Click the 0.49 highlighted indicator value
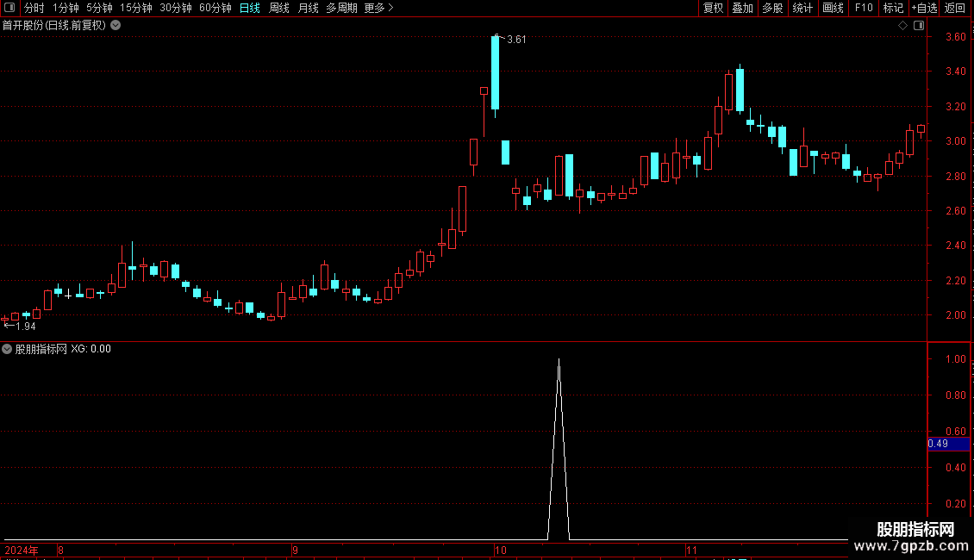The width and height of the screenshot is (974, 560). click(x=948, y=444)
